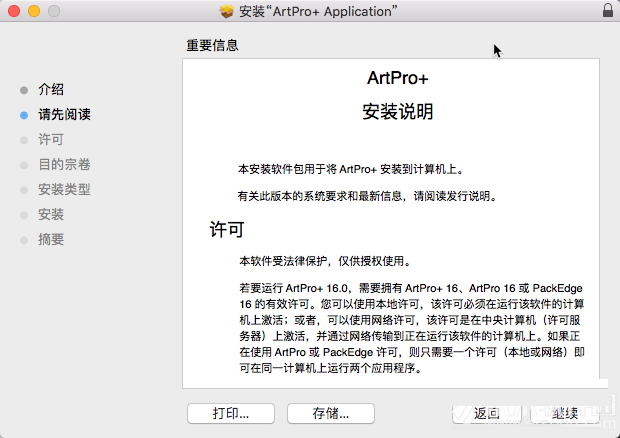This screenshot has height=438, width=620.
Task: Go back with the 返回 button
Action: [487, 413]
